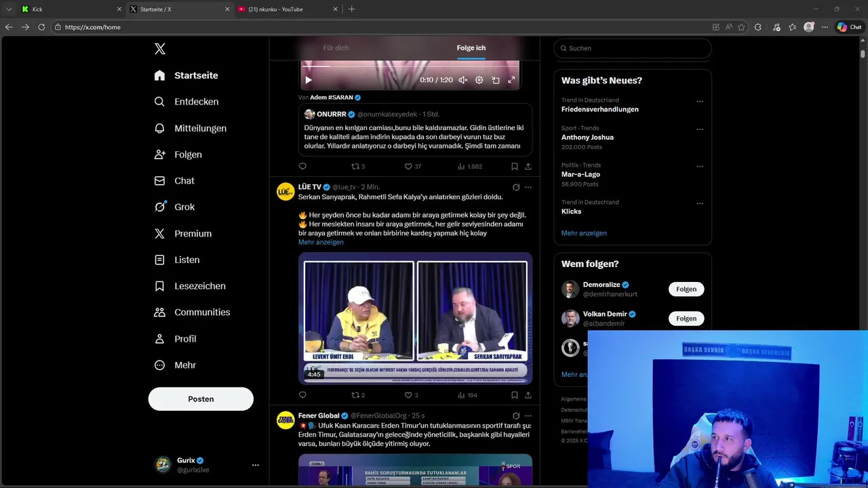Open Communities in sidebar
Viewport: 868px width, 488px height.
pyautogui.click(x=192, y=312)
